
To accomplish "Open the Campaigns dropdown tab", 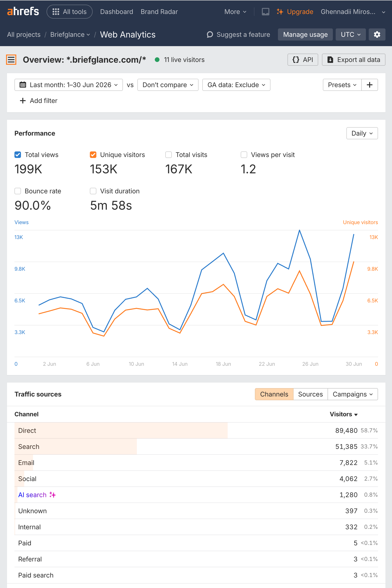I will tap(352, 394).
